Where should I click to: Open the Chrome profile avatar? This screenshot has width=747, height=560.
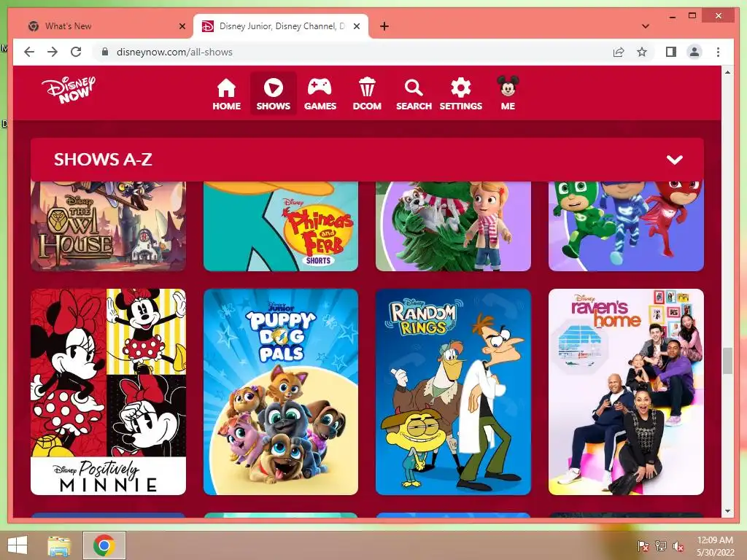[x=694, y=52]
